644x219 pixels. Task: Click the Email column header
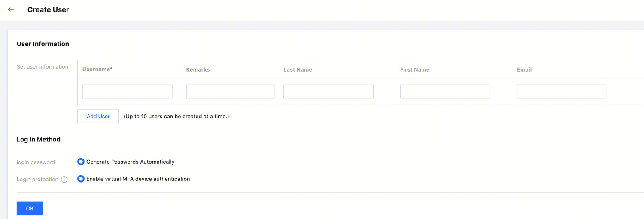(x=524, y=69)
